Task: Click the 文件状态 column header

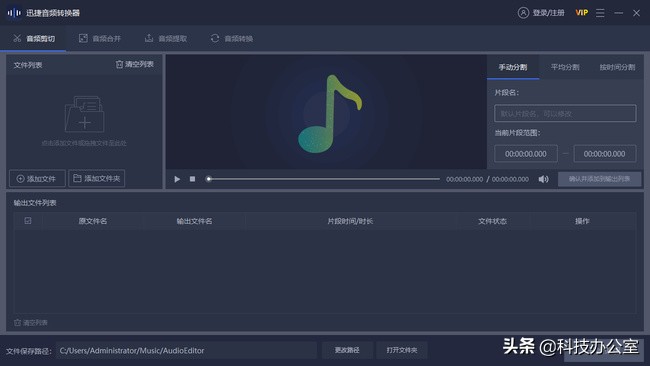Action: pyautogui.click(x=492, y=221)
